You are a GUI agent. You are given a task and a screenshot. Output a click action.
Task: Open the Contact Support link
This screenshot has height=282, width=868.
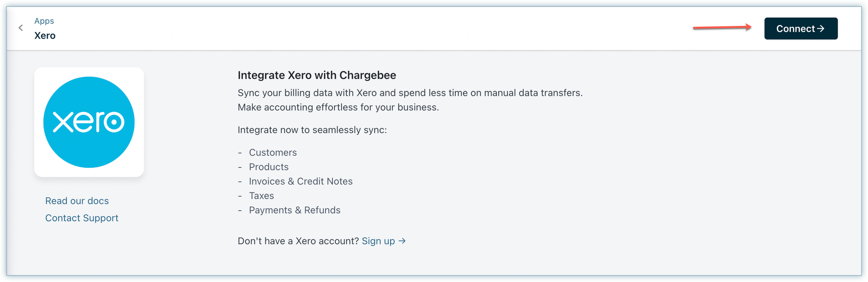click(x=82, y=218)
